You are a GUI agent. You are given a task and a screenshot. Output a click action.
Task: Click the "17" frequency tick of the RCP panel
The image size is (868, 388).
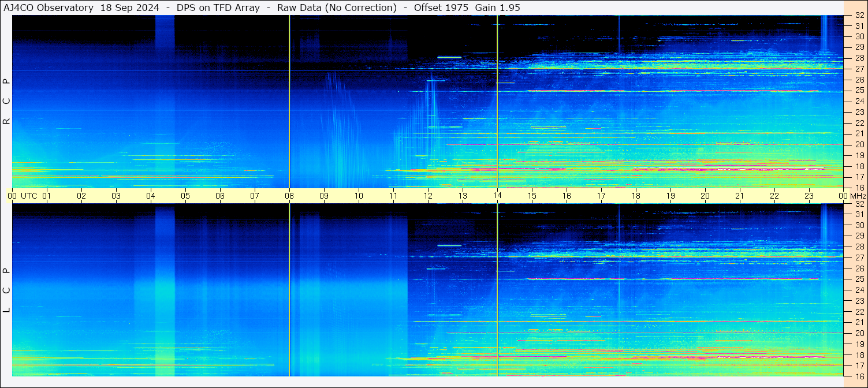(859, 177)
